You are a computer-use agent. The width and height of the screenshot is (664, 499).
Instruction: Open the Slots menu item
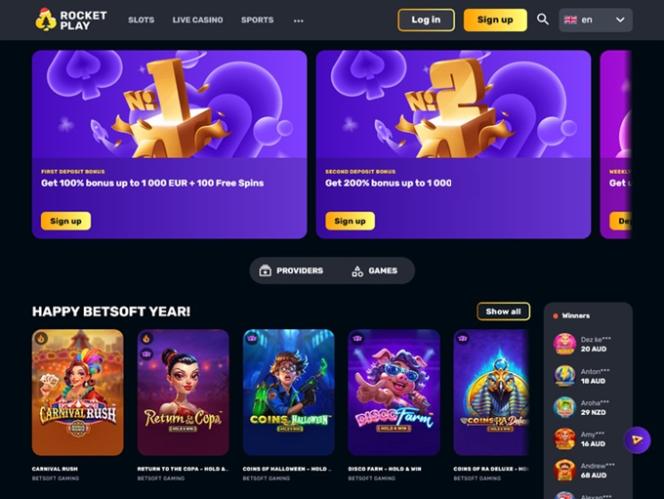[141, 20]
